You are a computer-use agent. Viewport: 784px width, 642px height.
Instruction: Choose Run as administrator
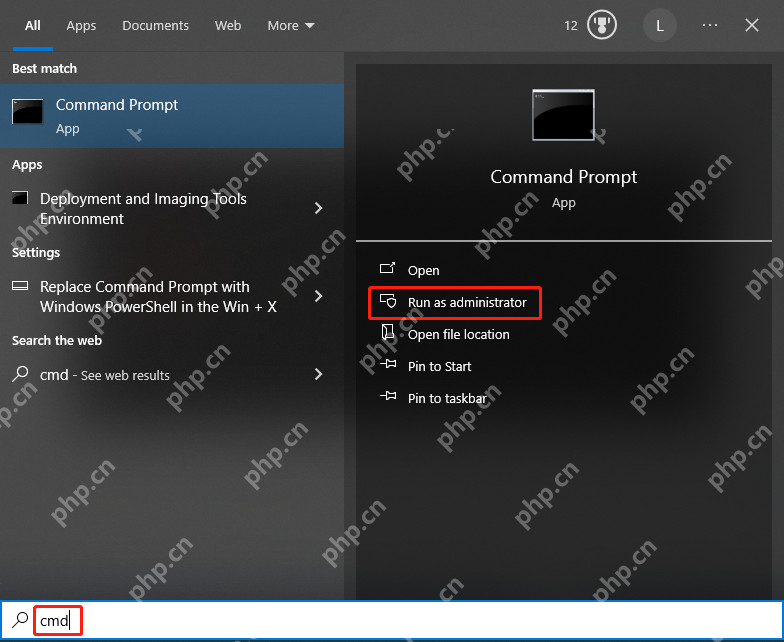467,302
